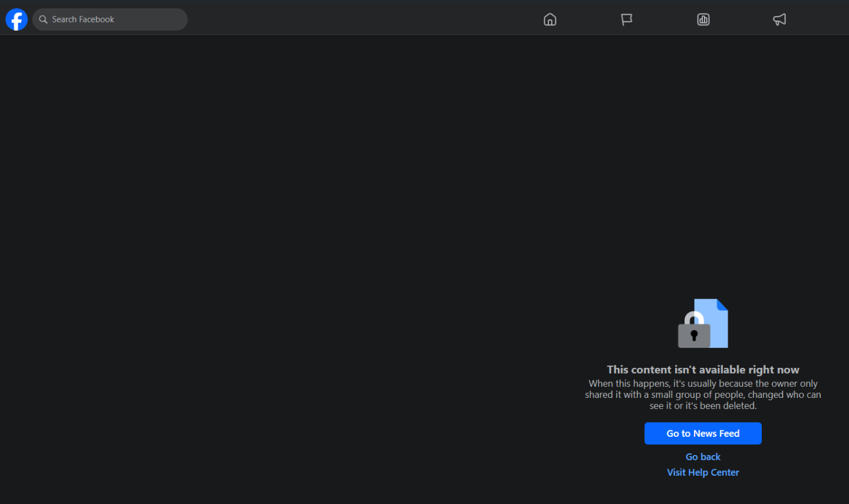Click the 'Search Facebook' placeholder text

(x=83, y=19)
